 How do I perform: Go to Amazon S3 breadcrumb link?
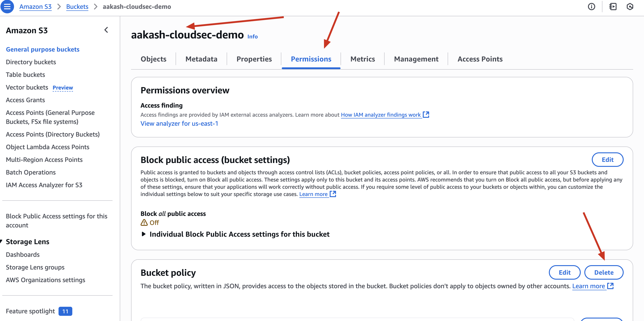tap(35, 7)
